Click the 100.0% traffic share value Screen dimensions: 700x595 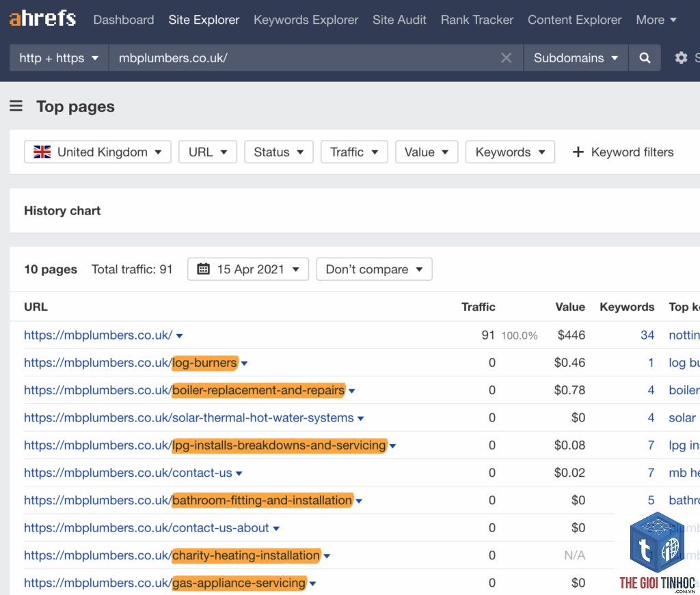point(520,335)
